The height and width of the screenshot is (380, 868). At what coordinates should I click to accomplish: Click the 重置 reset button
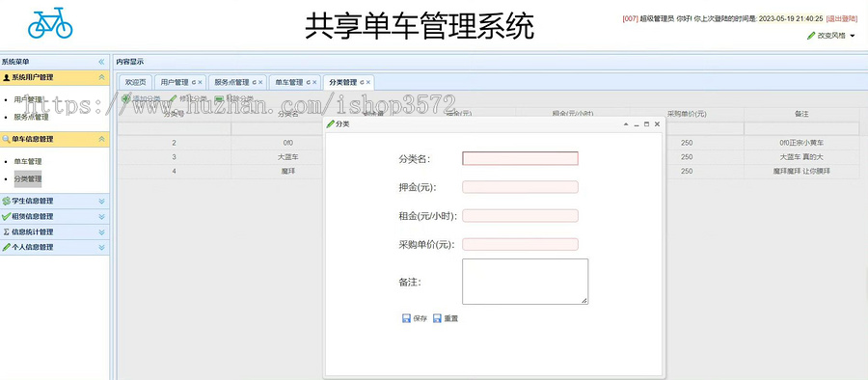click(446, 318)
